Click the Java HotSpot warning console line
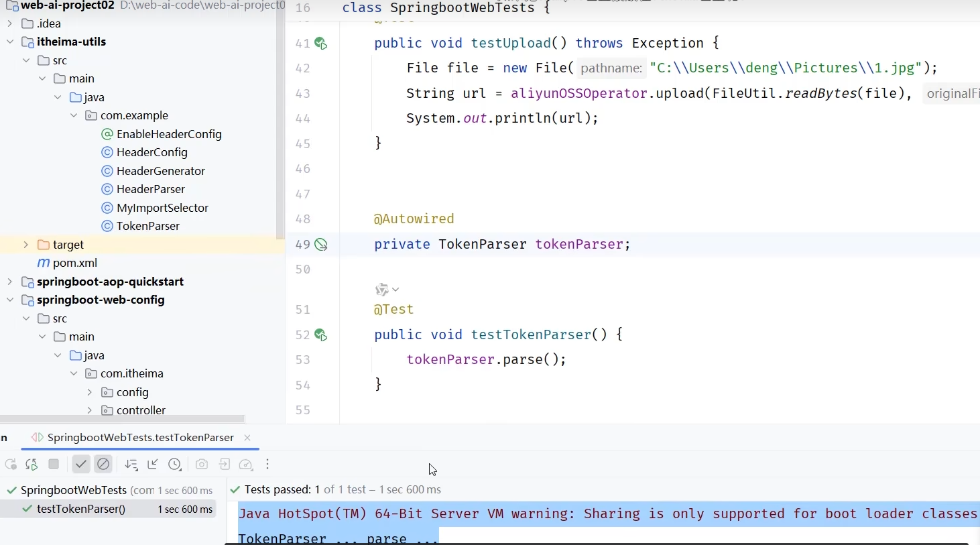 pyautogui.click(x=608, y=514)
